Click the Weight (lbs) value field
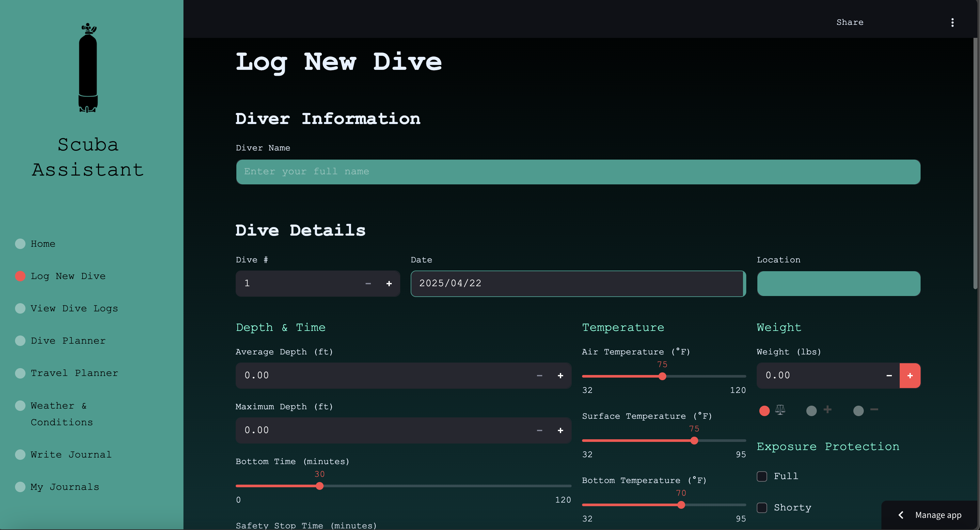980x530 pixels. (818, 376)
